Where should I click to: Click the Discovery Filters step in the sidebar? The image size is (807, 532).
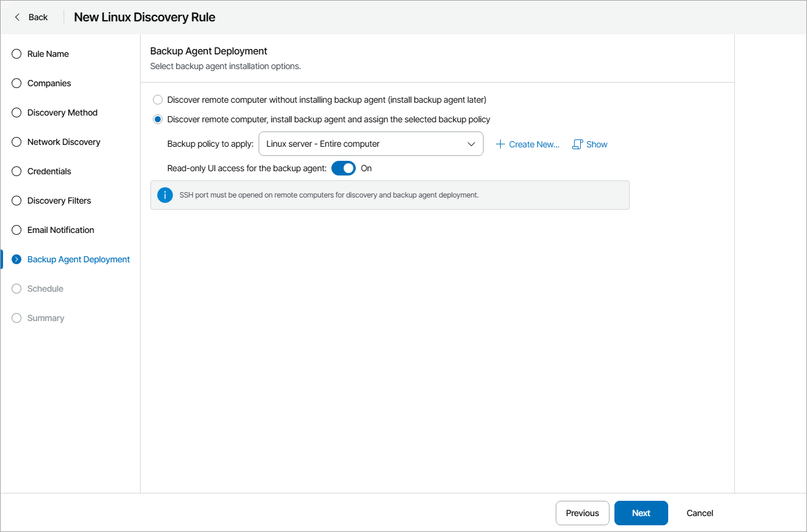point(16,201)
